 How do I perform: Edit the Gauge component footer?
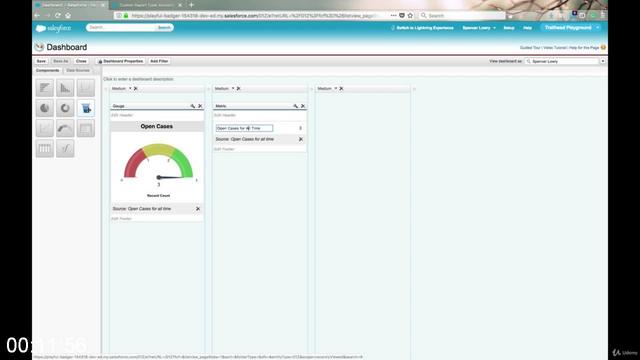pyautogui.click(x=122, y=219)
